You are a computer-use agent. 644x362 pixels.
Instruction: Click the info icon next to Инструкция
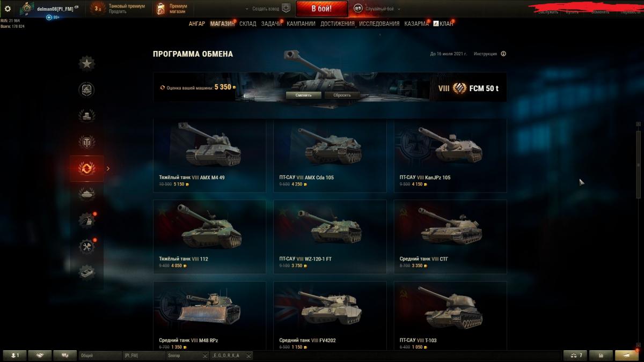point(503,54)
